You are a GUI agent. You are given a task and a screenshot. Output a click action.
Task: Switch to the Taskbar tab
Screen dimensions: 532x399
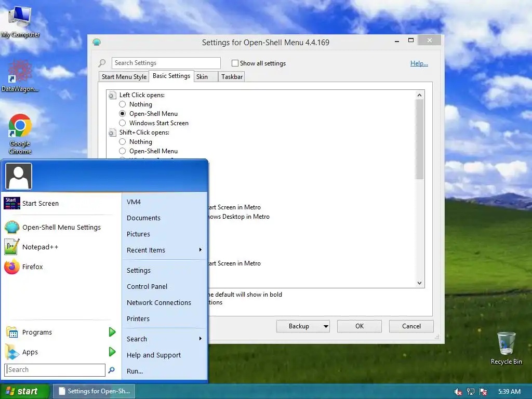tap(232, 77)
